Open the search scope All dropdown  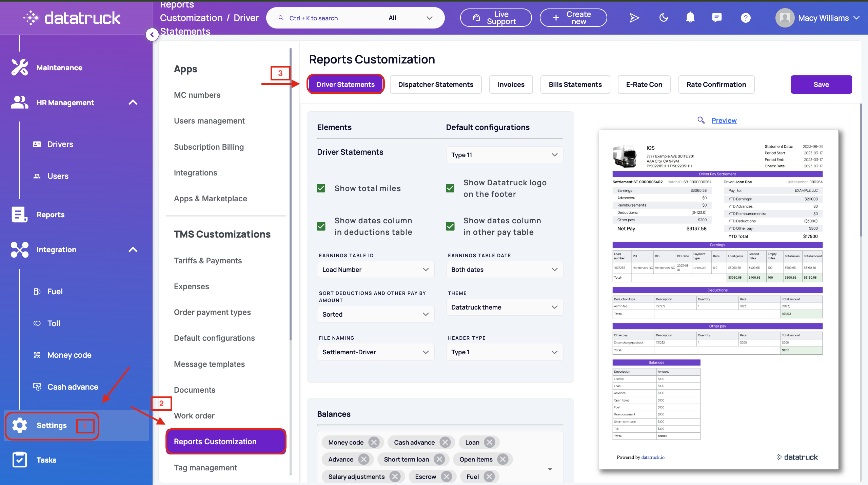tap(410, 18)
